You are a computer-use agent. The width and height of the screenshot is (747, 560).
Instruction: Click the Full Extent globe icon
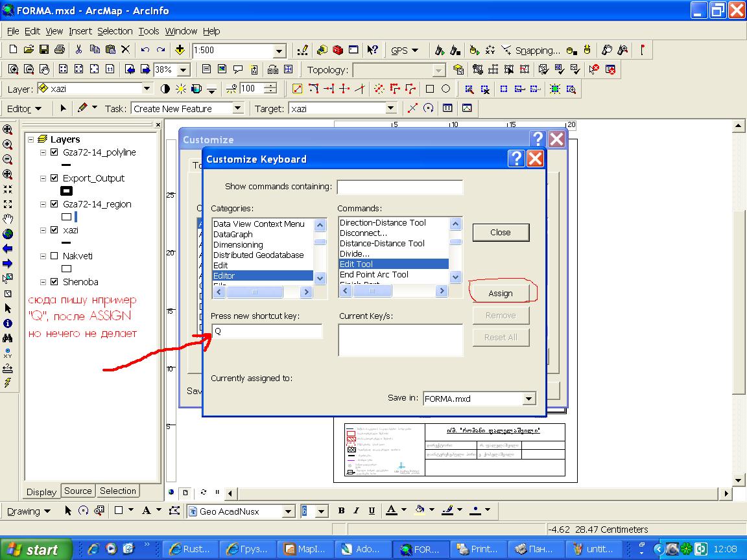click(8, 234)
